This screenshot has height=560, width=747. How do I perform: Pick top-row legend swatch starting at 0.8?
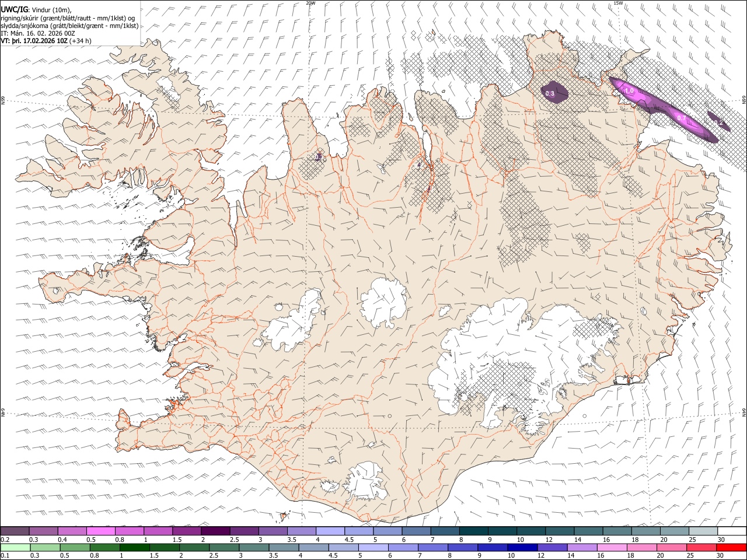(129, 531)
